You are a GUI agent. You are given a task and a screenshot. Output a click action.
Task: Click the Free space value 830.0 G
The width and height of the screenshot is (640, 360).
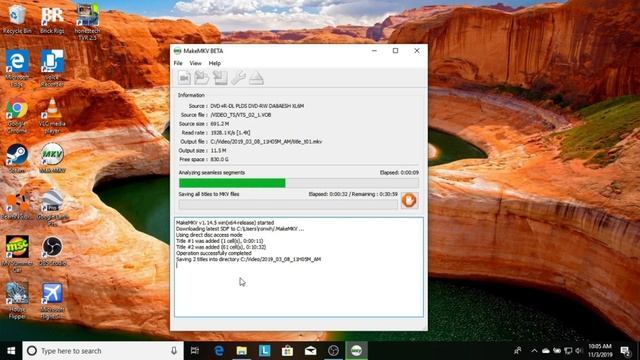coord(219,159)
